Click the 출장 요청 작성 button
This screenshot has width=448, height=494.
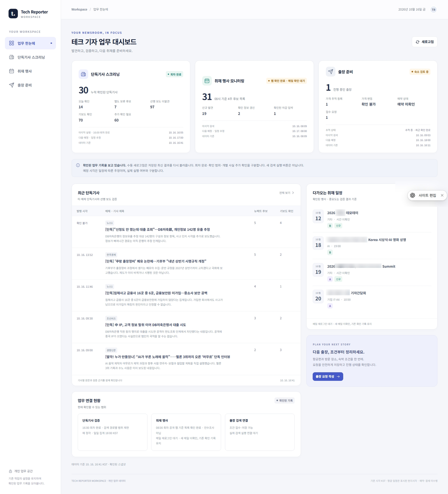point(328,377)
